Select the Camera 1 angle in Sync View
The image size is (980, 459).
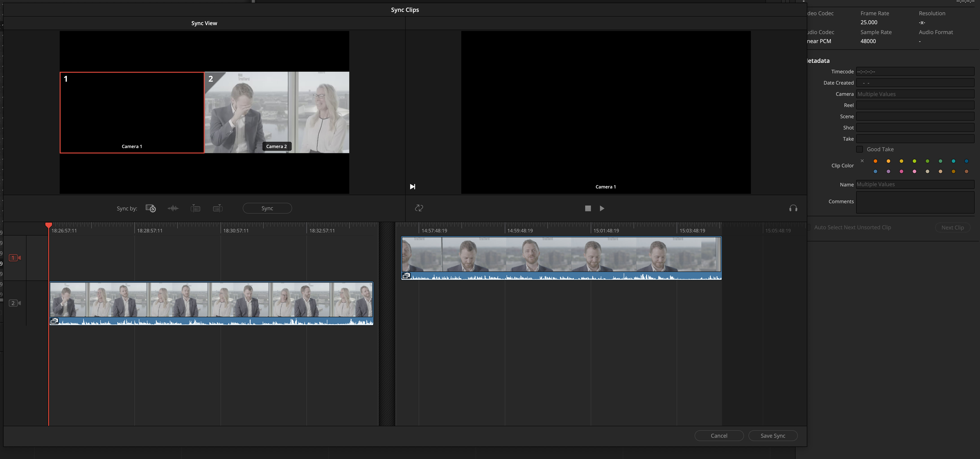click(x=132, y=113)
